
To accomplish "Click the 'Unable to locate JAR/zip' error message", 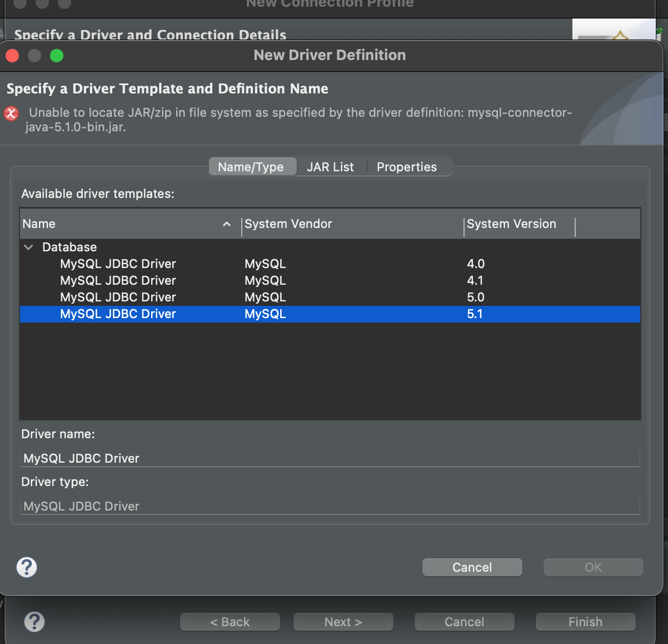I will pyautogui.click(x=299, y=120).
